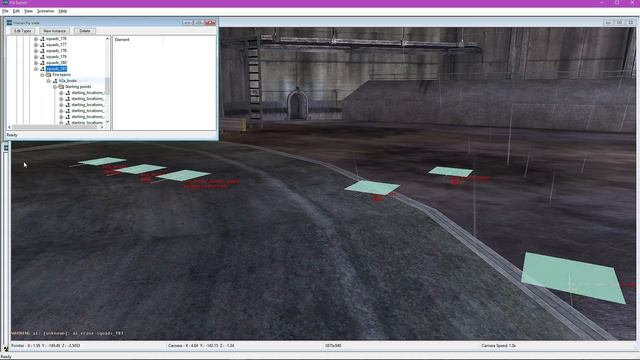The image size is (640, 360).
Task: Click the Delete button in Hierarchy view
Action: tap(84, 31)
